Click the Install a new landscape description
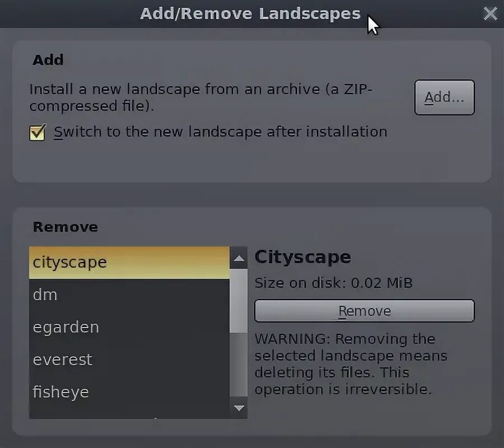Screen dimensions: 504x448 200,97
